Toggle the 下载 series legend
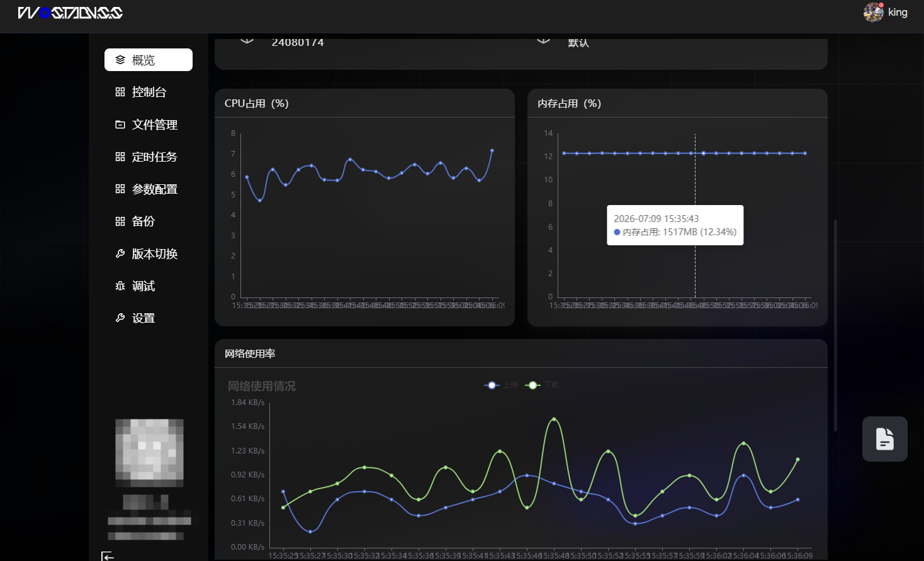The width and height of the screenshot is (924, 561). point(542,385)
